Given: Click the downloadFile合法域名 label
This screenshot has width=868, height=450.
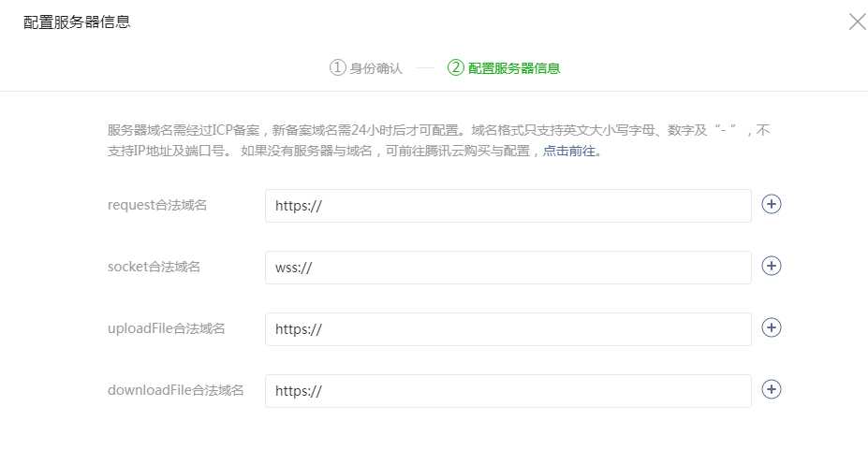Looking at the screenshot, I should point(175,390).
